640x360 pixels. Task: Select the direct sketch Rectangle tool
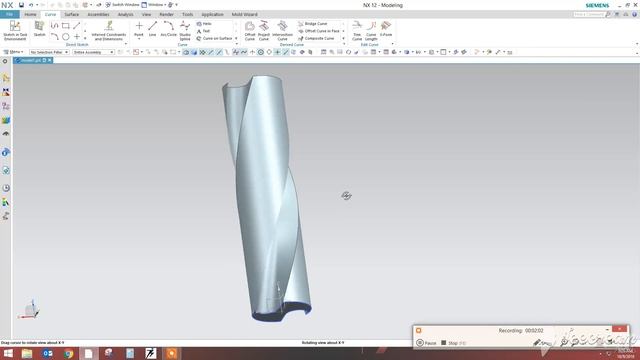click(66, 26)
